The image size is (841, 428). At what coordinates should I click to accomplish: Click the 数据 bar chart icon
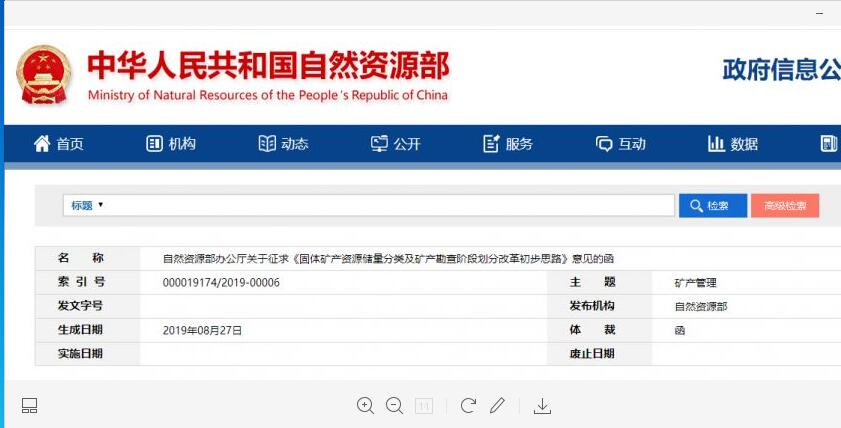click(716, 144)
